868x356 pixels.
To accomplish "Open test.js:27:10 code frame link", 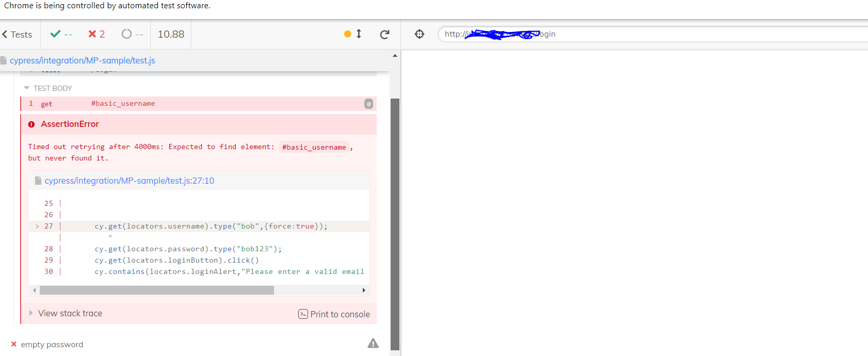I will [129, 181].
